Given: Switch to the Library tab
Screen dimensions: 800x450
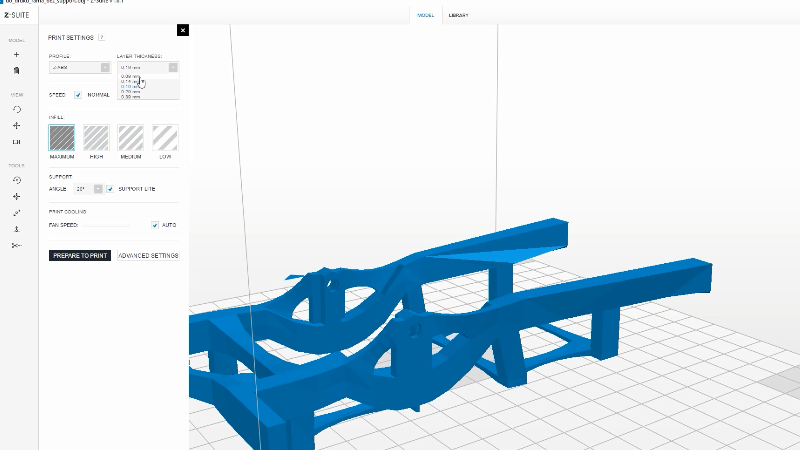Looking at the screenshot, I should [x=458, y=15].
